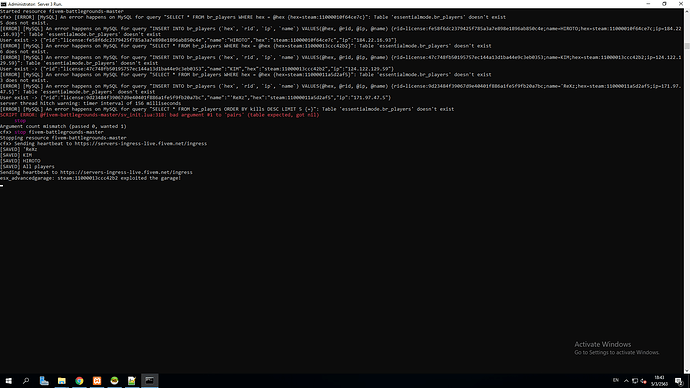Click the 'Administrator: Server 1 Run.' title text
690x388 pixels.
tap(35, 4)
